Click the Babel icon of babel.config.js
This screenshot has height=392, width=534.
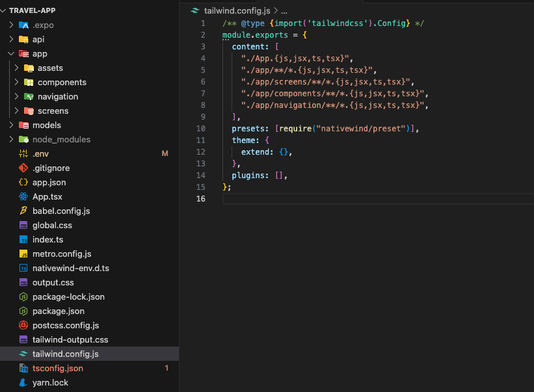click(x=23, y=211)
